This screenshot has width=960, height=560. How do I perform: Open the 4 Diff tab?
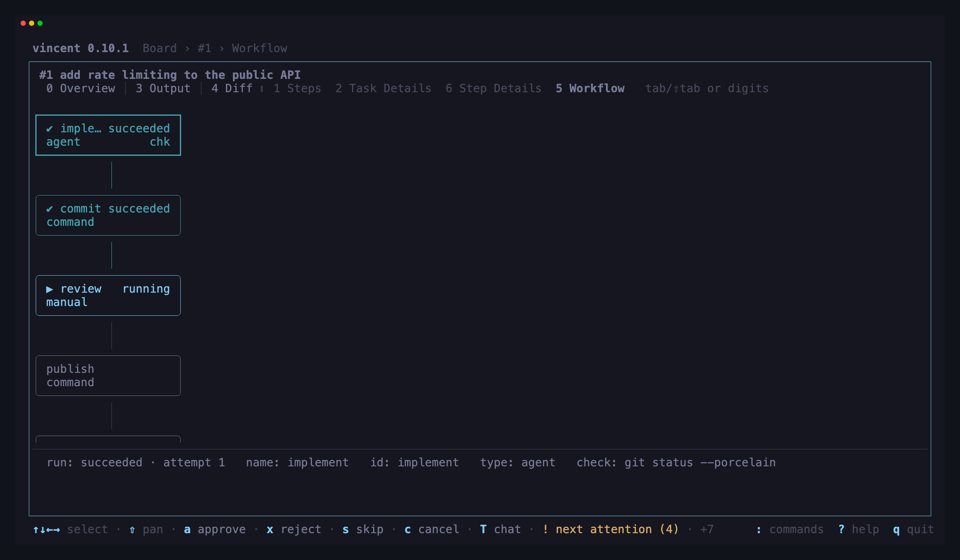tap(232, 88)
